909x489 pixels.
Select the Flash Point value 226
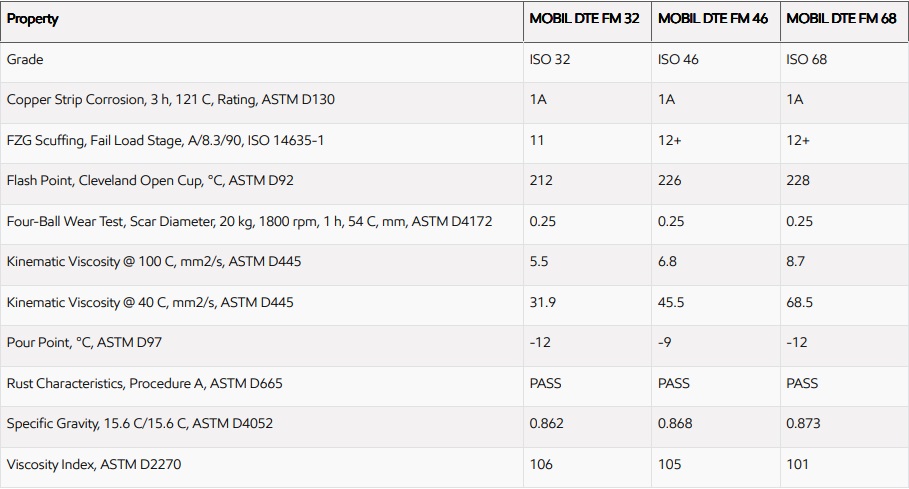[x=670, y=181]
